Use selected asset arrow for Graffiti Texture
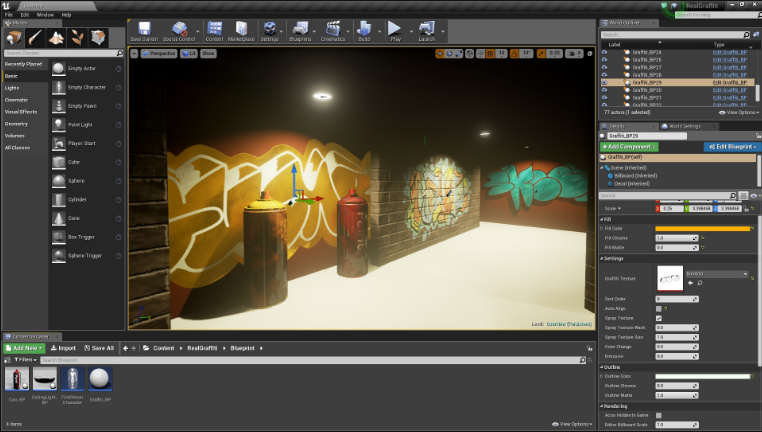Screen dimensions: 762x432 [x=691, y=283]
